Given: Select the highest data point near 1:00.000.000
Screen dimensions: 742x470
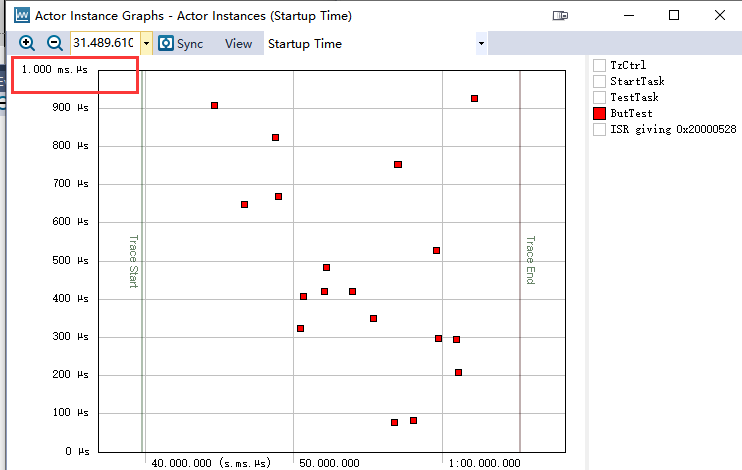Looking at the screenshot, I should [x=474, y=98].
